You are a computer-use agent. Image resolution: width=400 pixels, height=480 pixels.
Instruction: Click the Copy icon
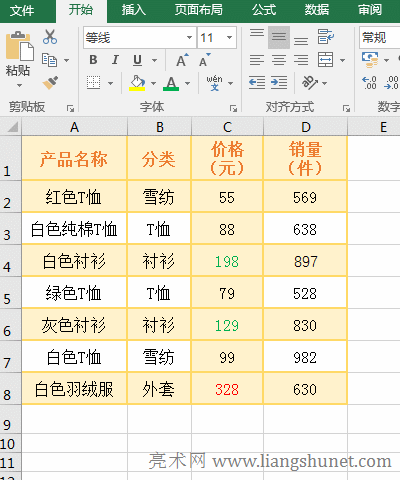(x=50, y=60)
